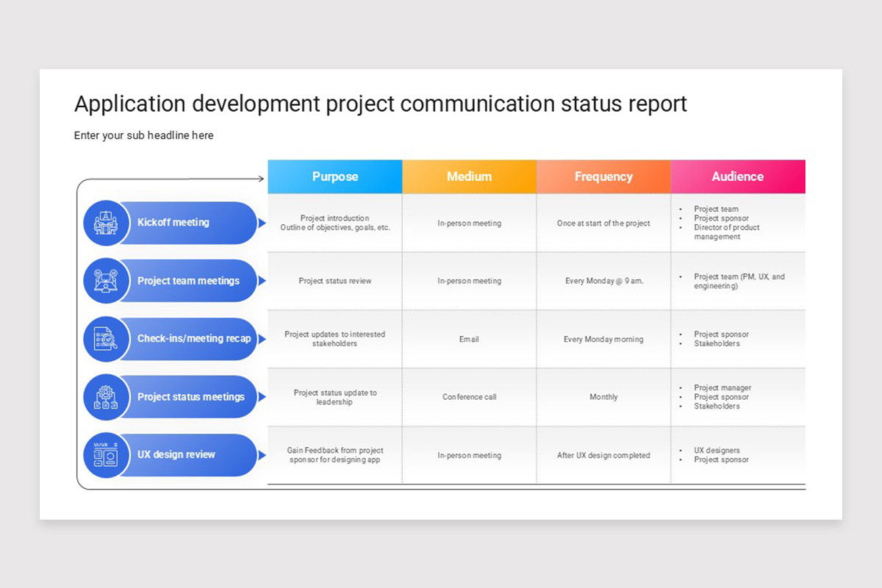Select the 'Project introduction' purpose cell

(x=335, y=223)
